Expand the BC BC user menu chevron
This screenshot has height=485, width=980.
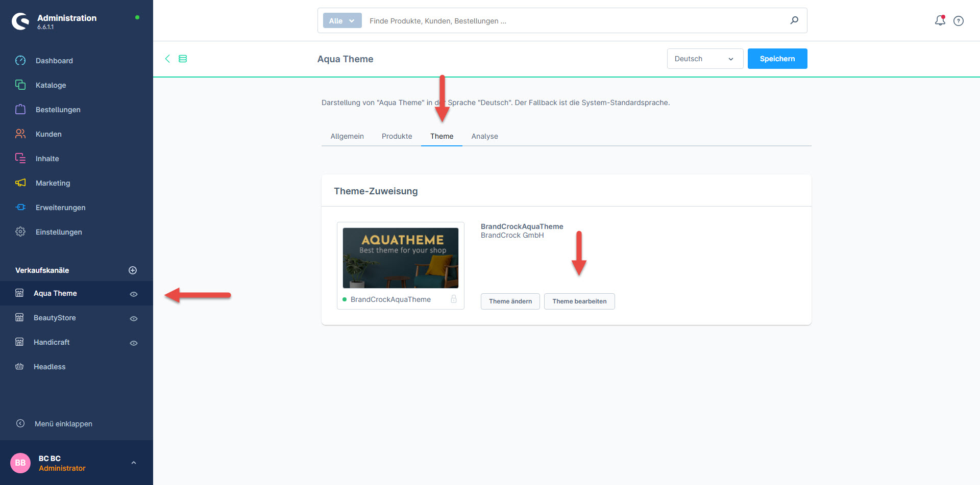(134, 463)
